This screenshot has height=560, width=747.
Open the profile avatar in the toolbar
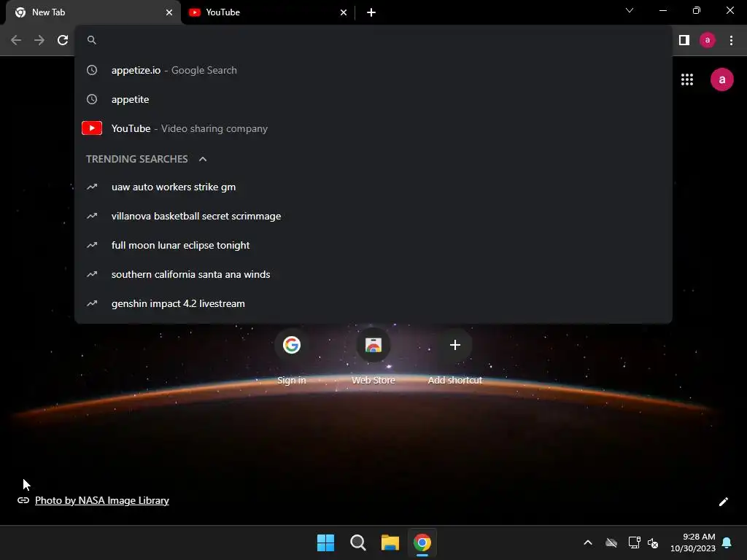(708, 40)
